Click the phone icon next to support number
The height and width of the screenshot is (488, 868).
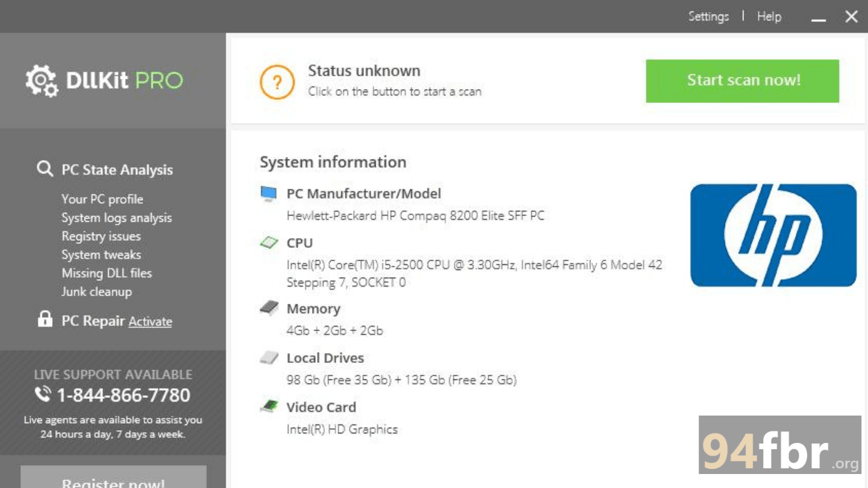tap(43, 395)
